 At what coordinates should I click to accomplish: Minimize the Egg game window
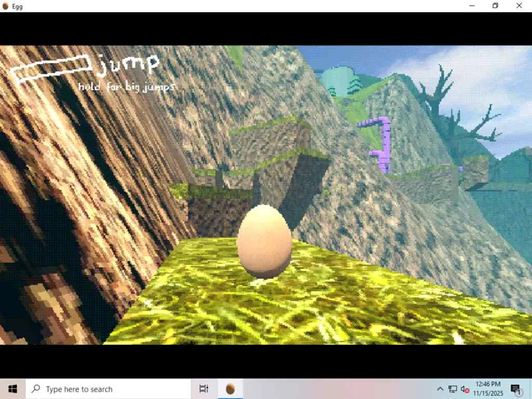(472, 6)
